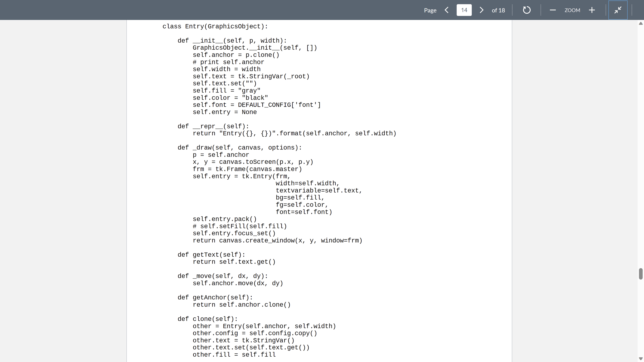Image resolution: width=644 pixels, height=362 pixels.
Task: Click the 'def getText(self):' code line
Action: tap(211, 255)
